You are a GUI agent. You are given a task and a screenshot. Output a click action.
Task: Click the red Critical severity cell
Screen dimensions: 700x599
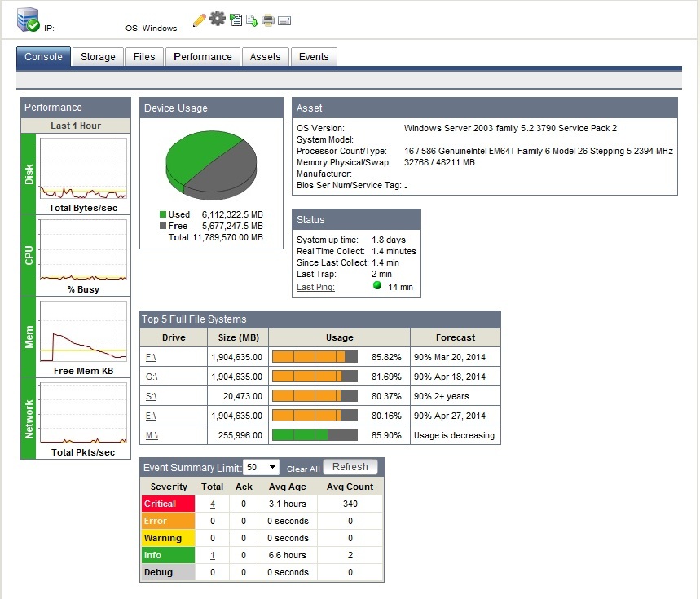tap(168, 504)
